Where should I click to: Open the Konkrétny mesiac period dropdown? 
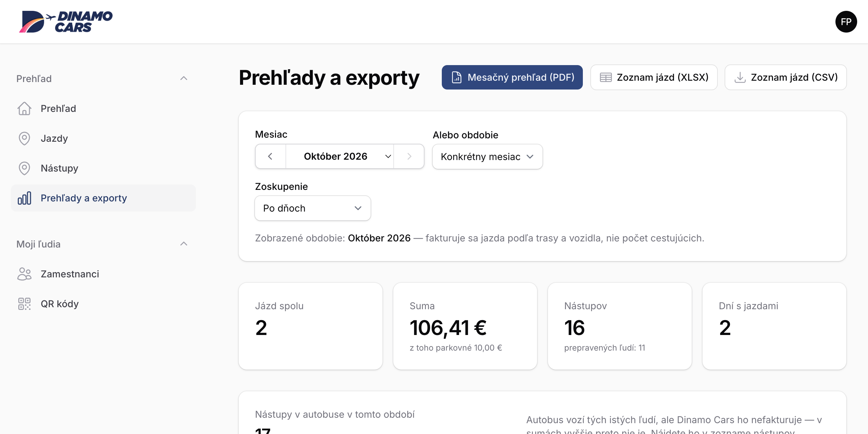[487, 157]
